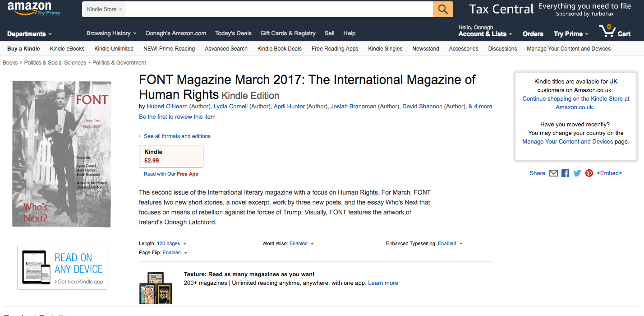The height and width of the screenshot is (316, 644).
Task: Click the Amazon logo
Action: click(29, 8)
